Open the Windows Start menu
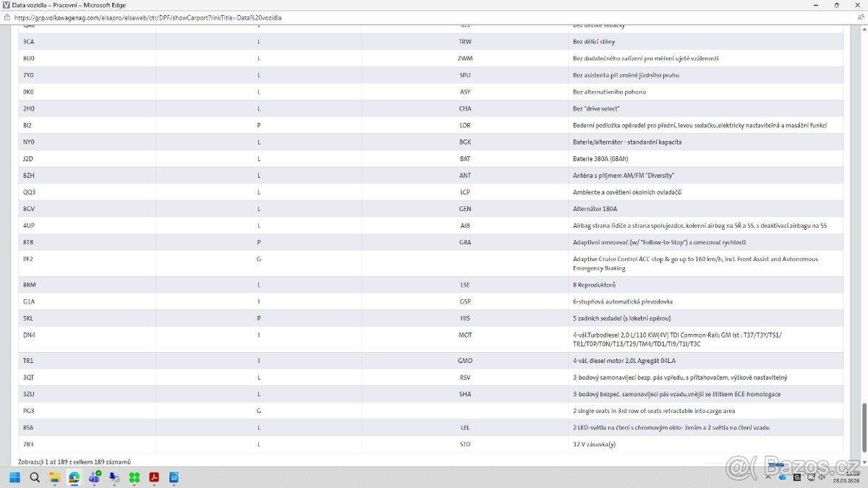Image resolution: width=868 pixels, height=488 pixels. click(14, 477)
